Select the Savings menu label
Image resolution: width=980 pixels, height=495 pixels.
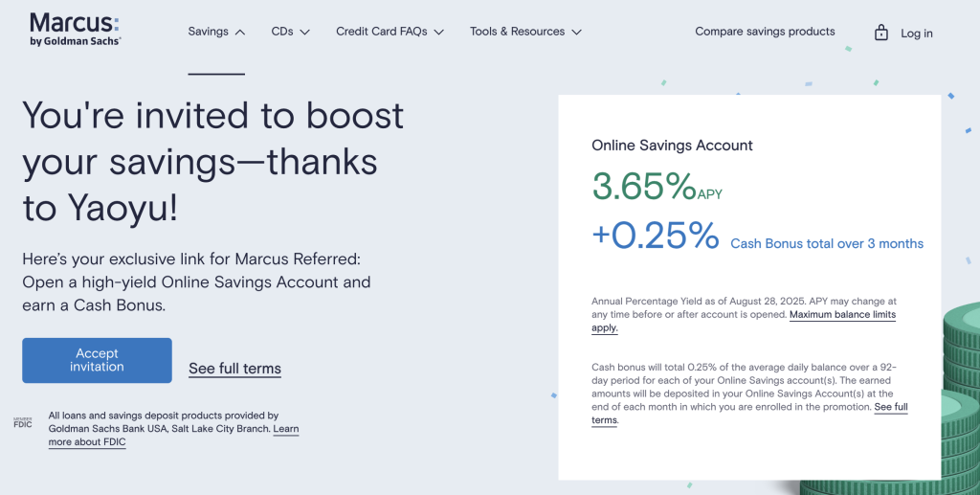pyautogui.click(x=208, y=32)
